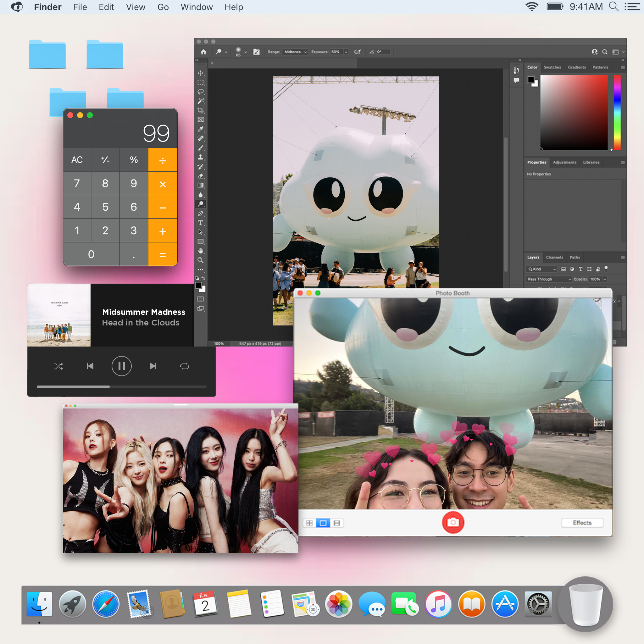Select the Crop tool
This screenshot has height=644, width=644.
click(200, 110)
